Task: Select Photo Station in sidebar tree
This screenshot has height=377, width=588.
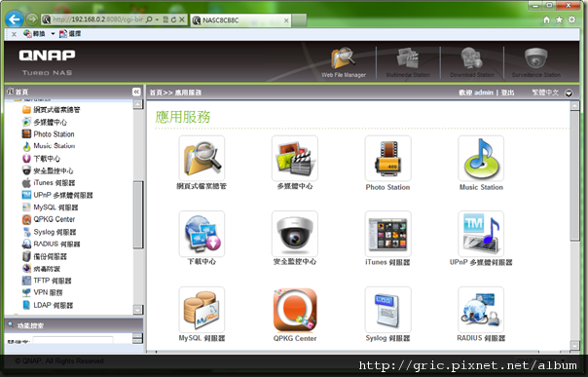Action: pyautogui.click(x=49, y=133)
